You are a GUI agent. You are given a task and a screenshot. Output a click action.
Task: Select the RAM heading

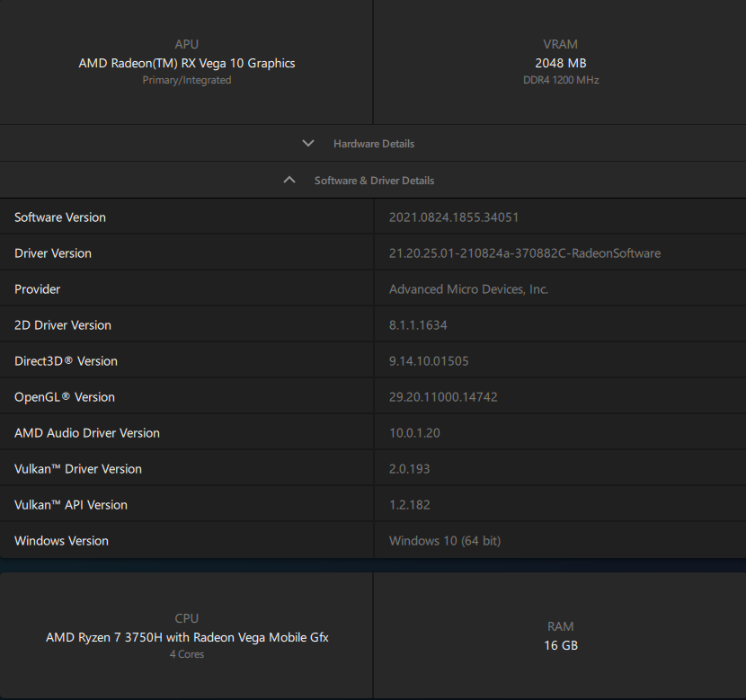(x=561, y=626)
